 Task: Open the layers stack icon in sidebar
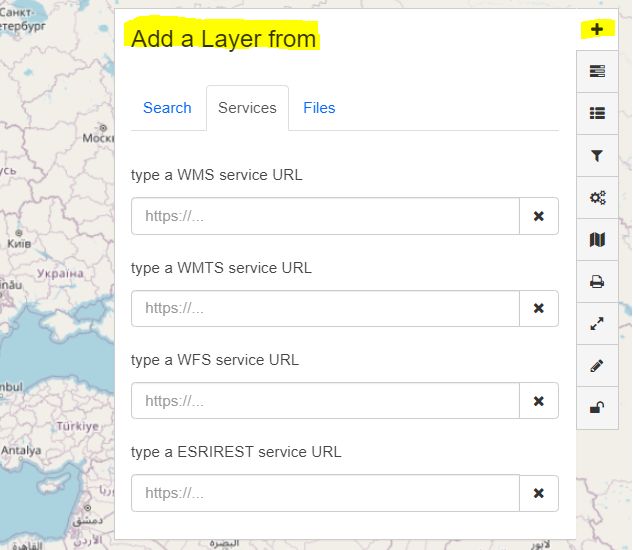597,71
